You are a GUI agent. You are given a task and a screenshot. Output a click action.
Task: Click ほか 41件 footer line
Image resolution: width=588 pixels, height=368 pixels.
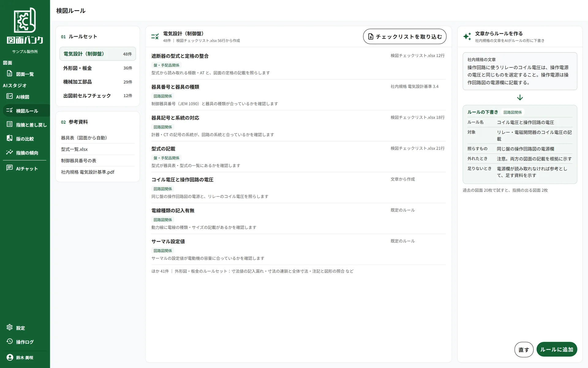pyautogui.click(x=252, y=271)
